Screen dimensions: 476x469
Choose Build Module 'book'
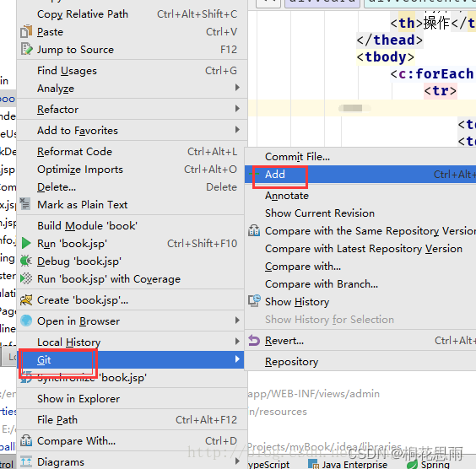tap(132, 226)
